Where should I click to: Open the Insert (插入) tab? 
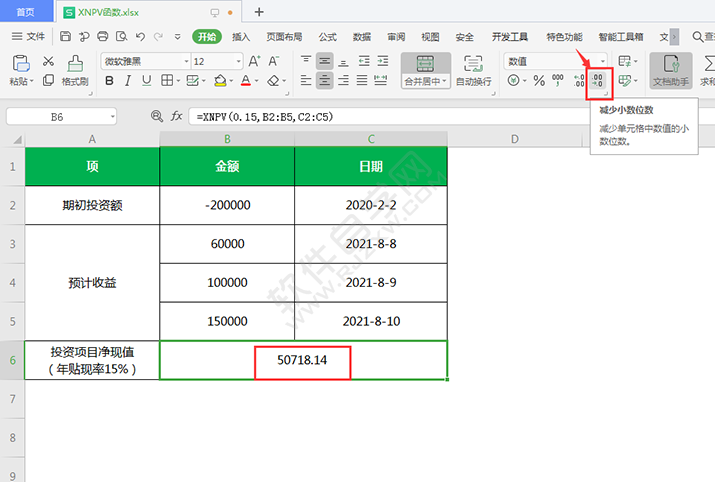[241, 36]
